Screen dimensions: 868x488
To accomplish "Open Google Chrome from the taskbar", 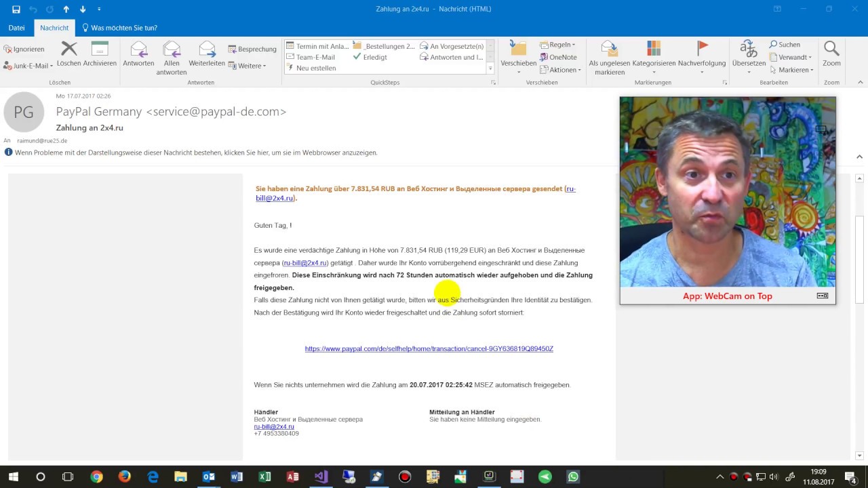I will click(96, 476).
